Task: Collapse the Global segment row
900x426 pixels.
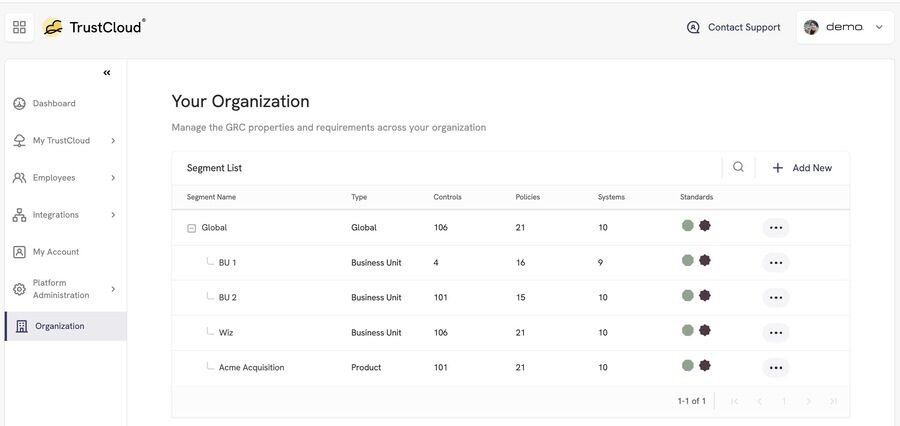Action: [x=192, y=228]
